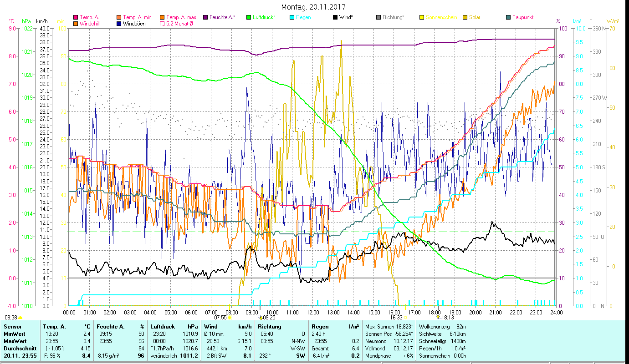This screenshot has width=629, height=364.
Task: Click the green Luftdruck legend square
Action: click(249, 17)
